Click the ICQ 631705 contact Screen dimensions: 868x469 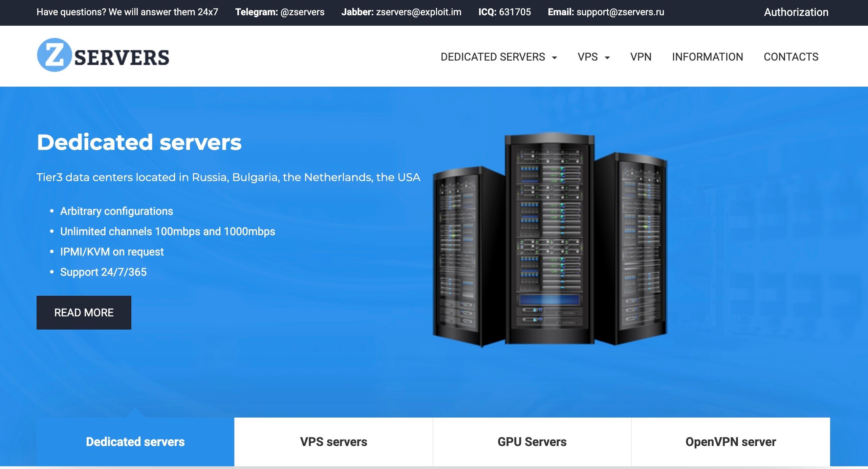click(504, 12)
